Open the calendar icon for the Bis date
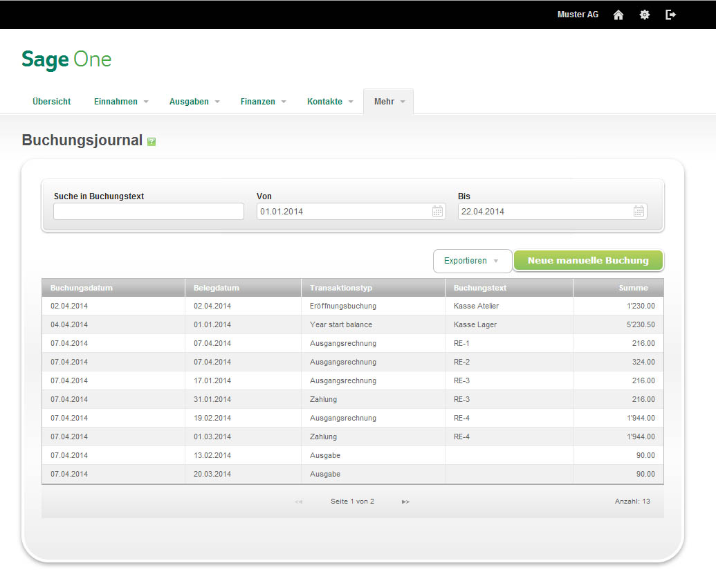The width and height of the screenshot is (716, 588). [638, 211]
